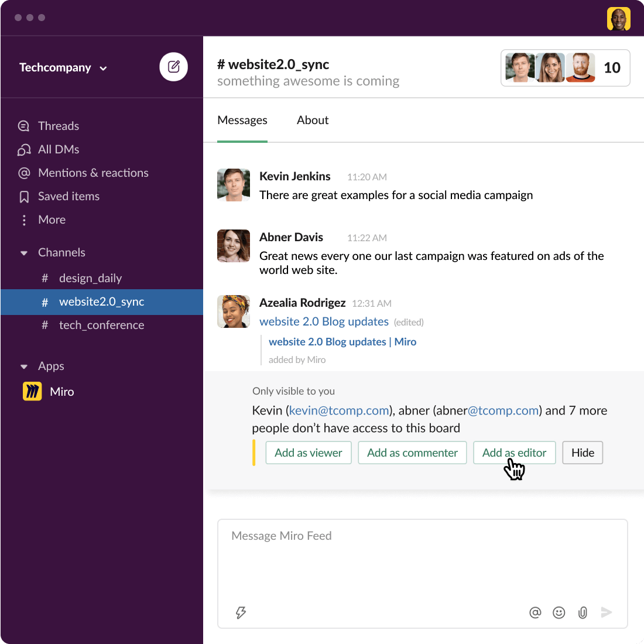Screen dimensions: 644x644
Task: Open the Threads view
Action: pyautogui.click(x=58, y=126)
